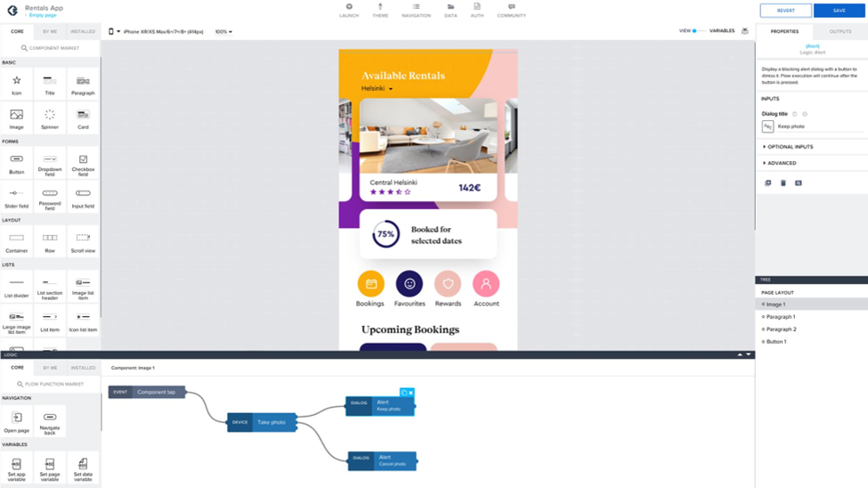Open the Data section
Screen dimensions: 868x488
click(x=450, y=11)
